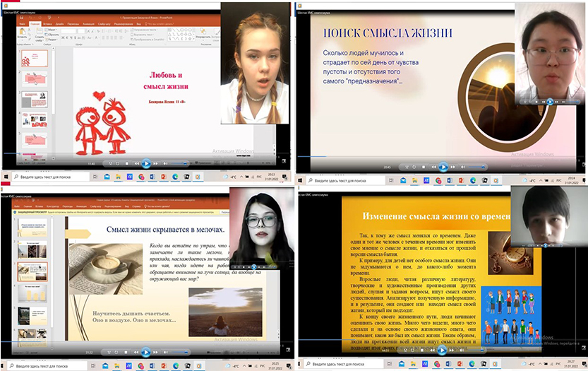Open the "Макет" dropdown in the PowerPoint ribbon
588x371 pixels.
(51, 29)
